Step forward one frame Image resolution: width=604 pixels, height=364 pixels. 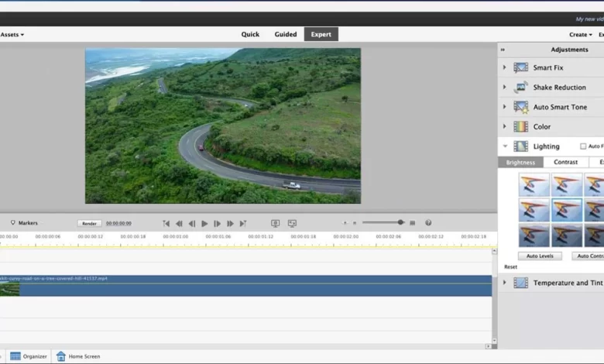218,223
